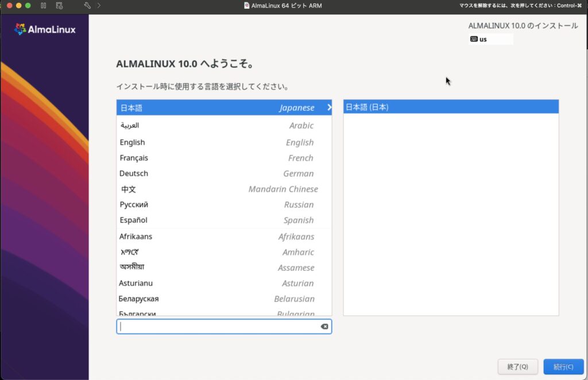Select 中文 Mandarin Chinese row
This screenshot has width=588, height=380.
tap(224, 189)
